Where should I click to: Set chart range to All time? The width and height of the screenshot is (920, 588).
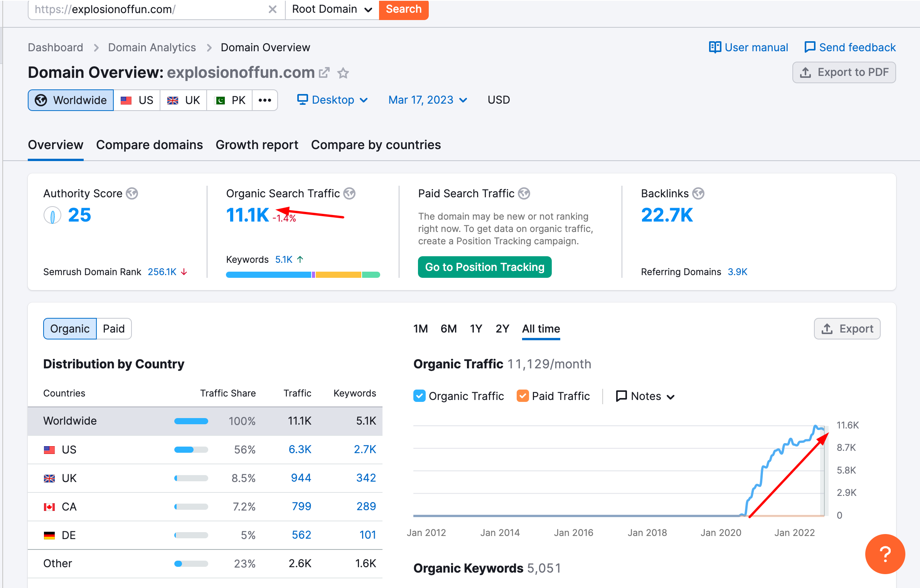(x=541, y=329)
